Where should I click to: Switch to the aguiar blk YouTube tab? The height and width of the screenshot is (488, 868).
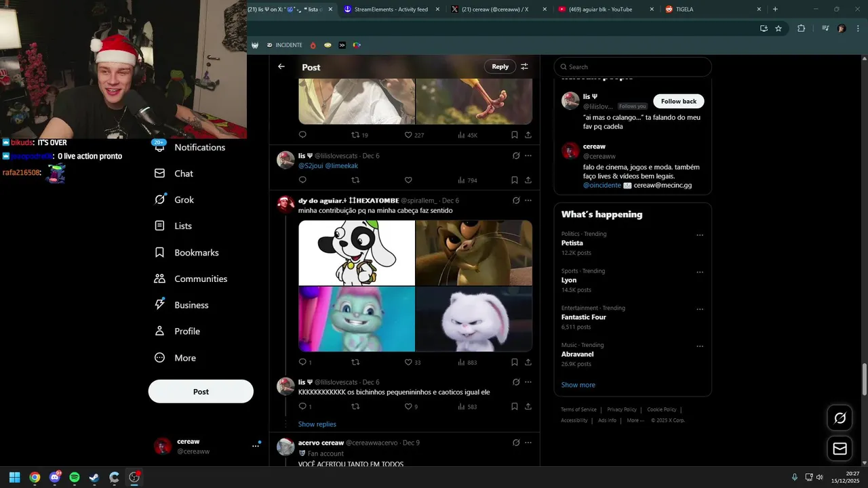tap(606, 9)
